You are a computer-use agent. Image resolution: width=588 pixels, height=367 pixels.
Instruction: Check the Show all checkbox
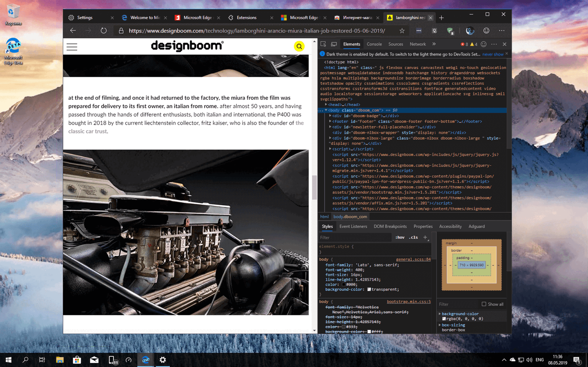tap(484, 304)
